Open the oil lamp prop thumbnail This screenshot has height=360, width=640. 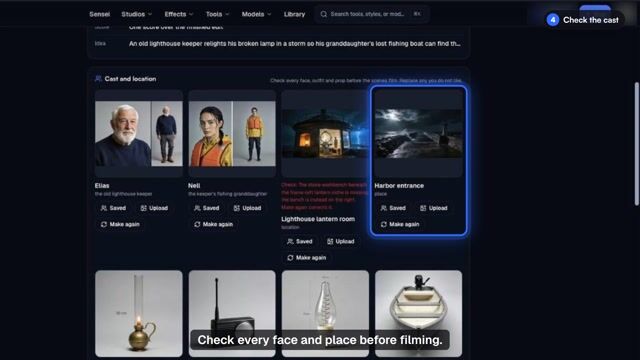(x=139, y=313)
